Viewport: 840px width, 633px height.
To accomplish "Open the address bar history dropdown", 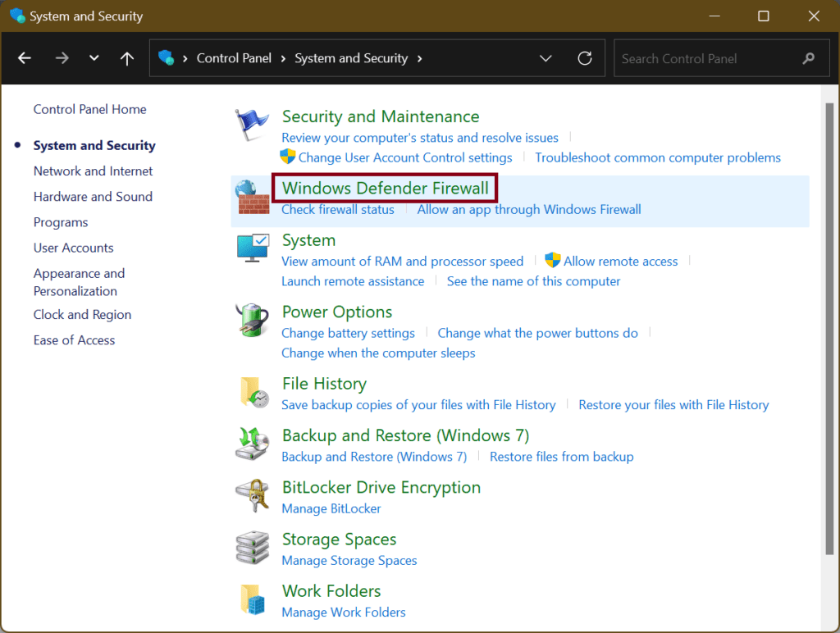I will [x=546, y=57].
